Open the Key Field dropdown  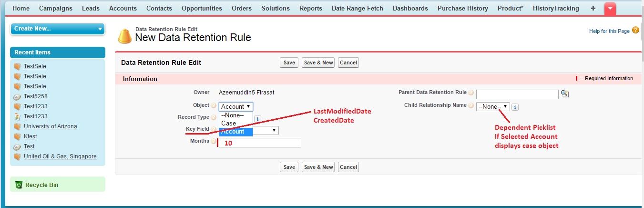pos(266,130)
